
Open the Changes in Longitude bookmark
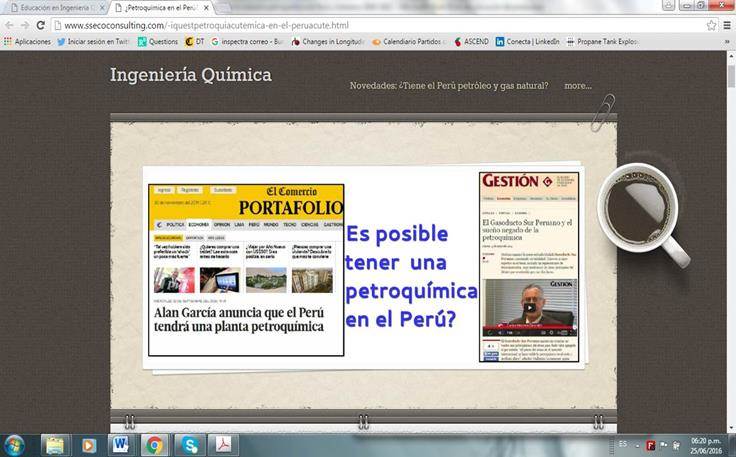coord(328,42)
